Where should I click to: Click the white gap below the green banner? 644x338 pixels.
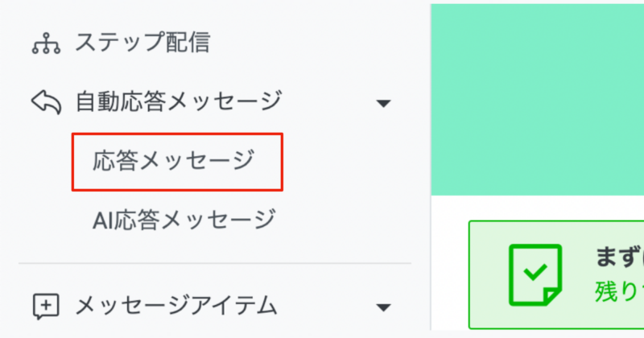537,208
